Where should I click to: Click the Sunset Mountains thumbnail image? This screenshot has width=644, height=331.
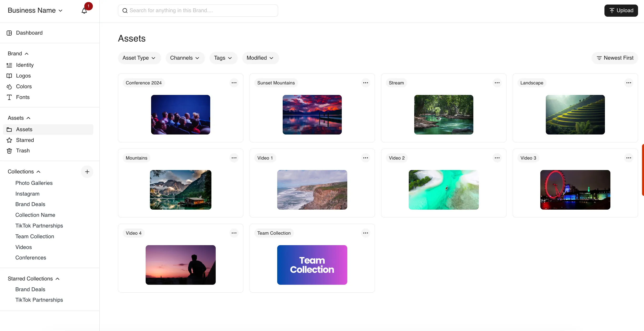[312, 115]
